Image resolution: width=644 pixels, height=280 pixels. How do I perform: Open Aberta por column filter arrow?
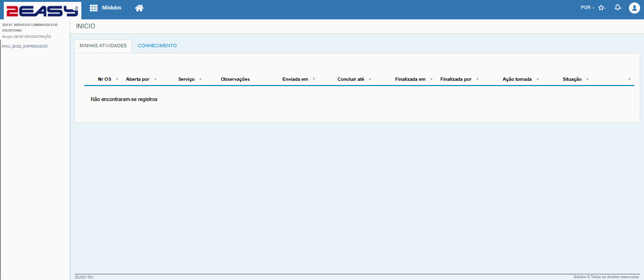(155, 79)
